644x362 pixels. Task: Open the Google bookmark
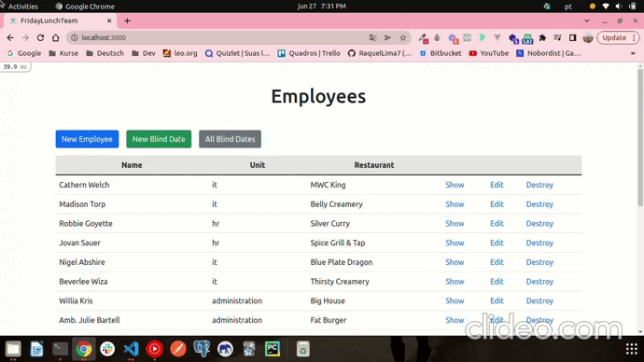pos(24,53)
